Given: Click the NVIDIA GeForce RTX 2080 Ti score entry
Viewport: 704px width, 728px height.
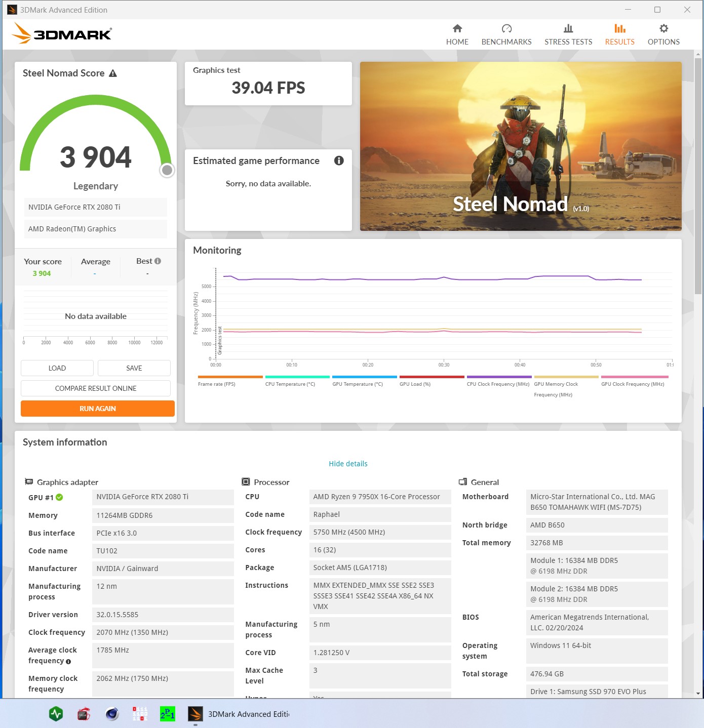Looking at the screenshot, I should click(x=96, y=207).
